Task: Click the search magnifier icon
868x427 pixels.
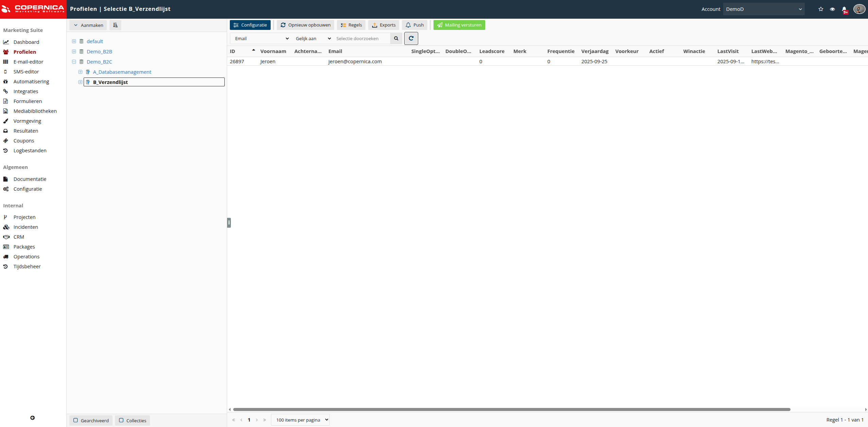Action: (x=396, y=38)
